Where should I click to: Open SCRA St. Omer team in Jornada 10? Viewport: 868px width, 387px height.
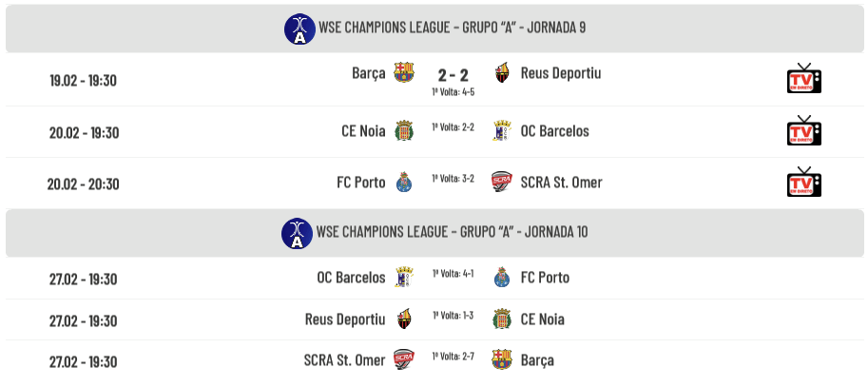coord(344,359)
